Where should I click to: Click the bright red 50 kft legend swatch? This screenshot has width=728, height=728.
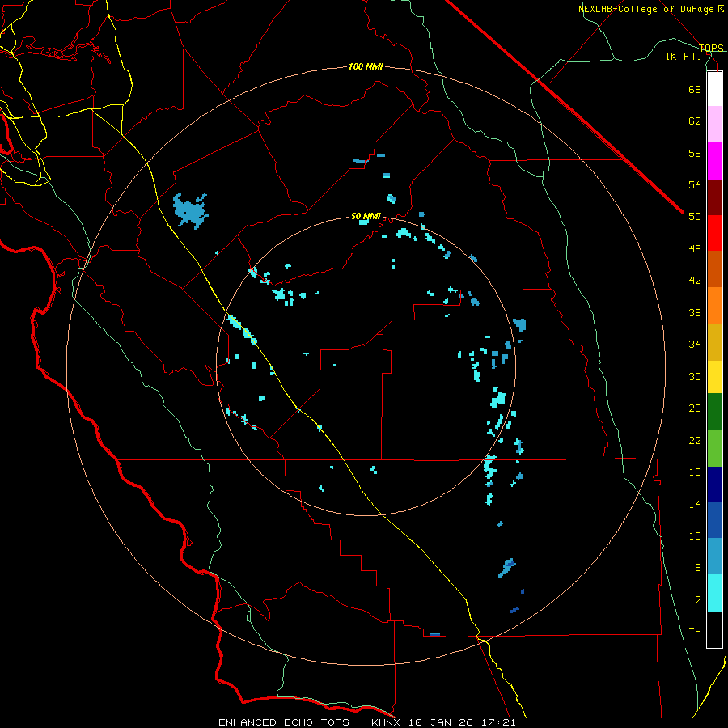click(x=714, y=233)
